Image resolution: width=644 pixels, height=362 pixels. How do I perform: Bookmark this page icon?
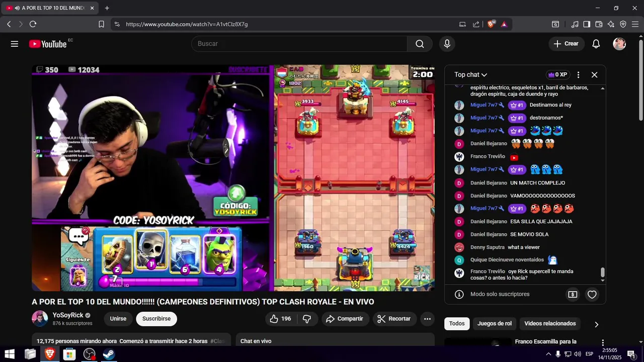tap(101, 24)
